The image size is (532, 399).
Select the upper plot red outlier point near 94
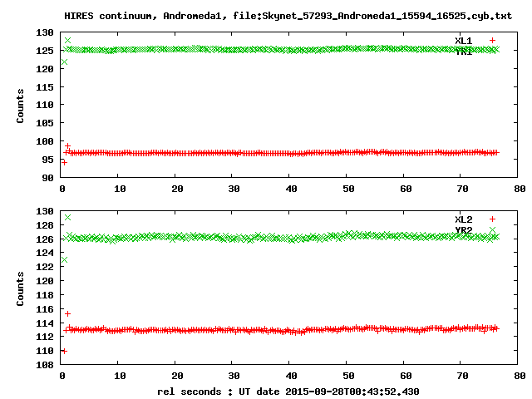pyautogui.click(x=64, y=163)
